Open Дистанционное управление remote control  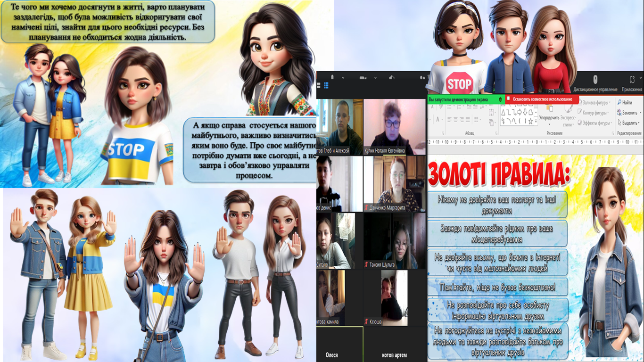pyautogui.click(x=595, y=83)
